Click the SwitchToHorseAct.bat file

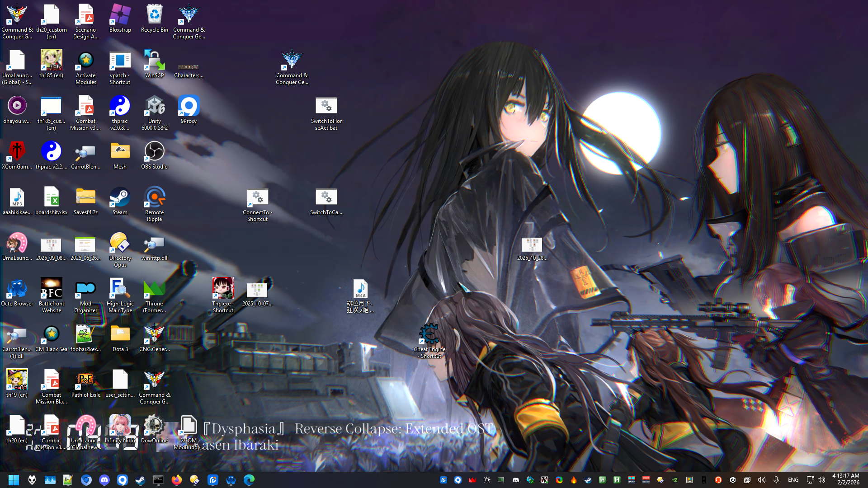[326, 106]
